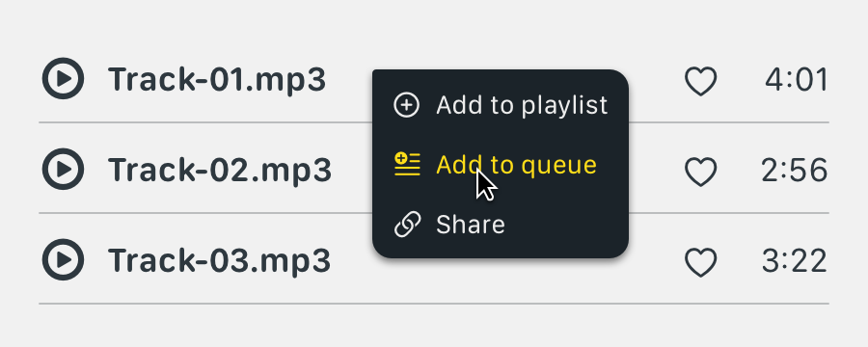Click the 2:56 duration label

coord(795,171)
